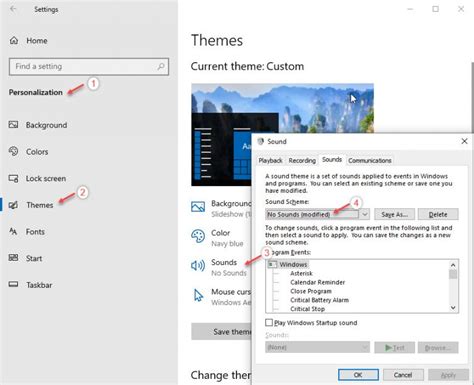474x385 pixels.
Task: Open Fonts icon in sidebar
Action: pyautogui.click(x=13, y=231)
